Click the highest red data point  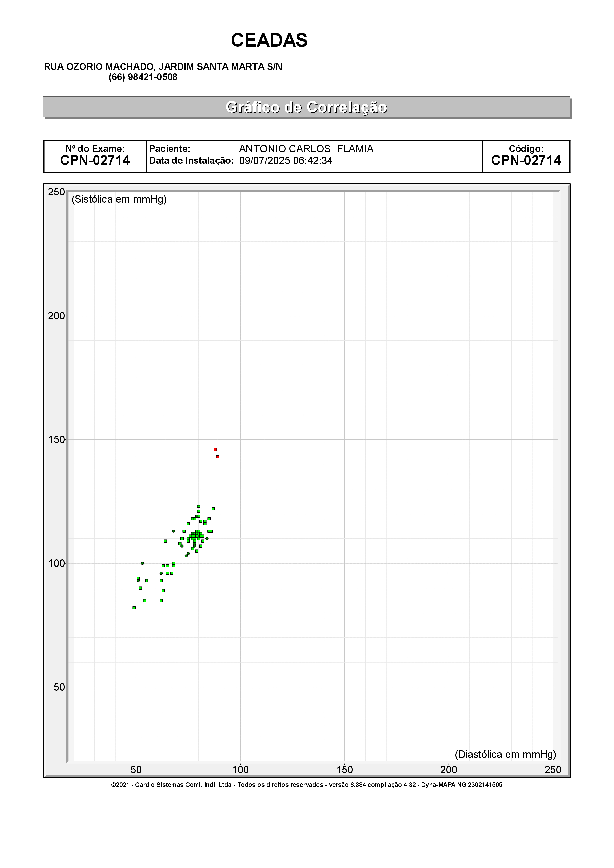point(216,450)
